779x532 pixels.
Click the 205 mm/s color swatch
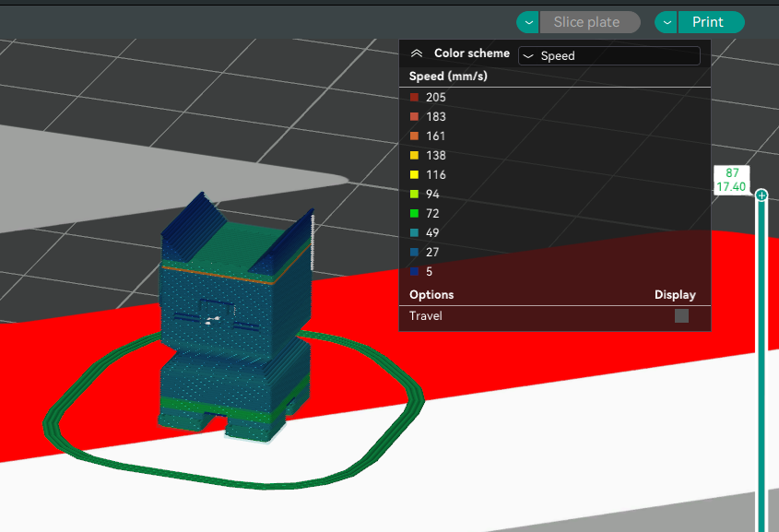[414, 98]
